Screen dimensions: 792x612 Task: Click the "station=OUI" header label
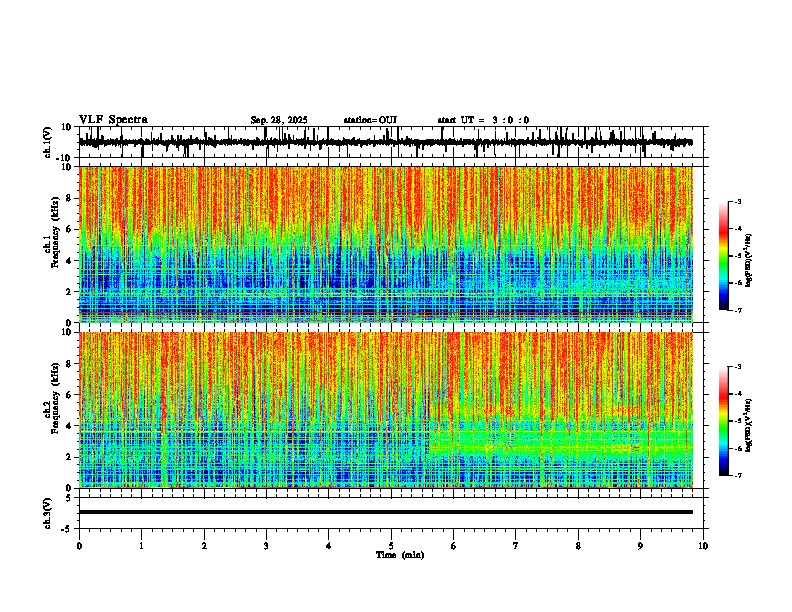(x=370, y=120)
